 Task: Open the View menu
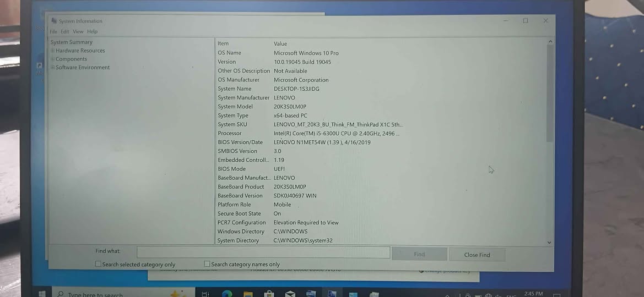click(x=78, y=31)
